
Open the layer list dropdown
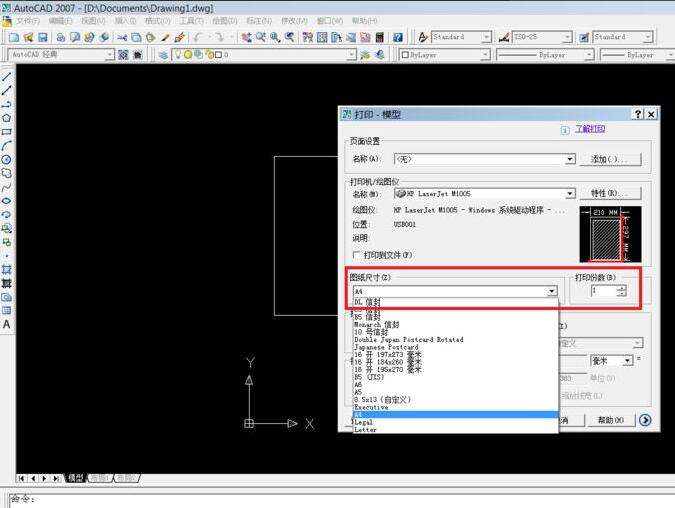352,55
